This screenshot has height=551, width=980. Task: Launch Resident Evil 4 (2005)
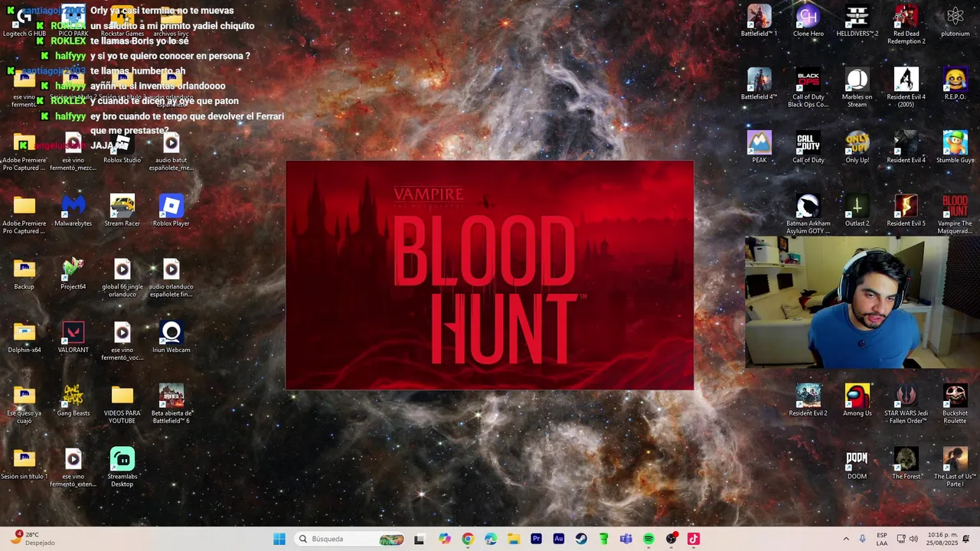point(906,88)
